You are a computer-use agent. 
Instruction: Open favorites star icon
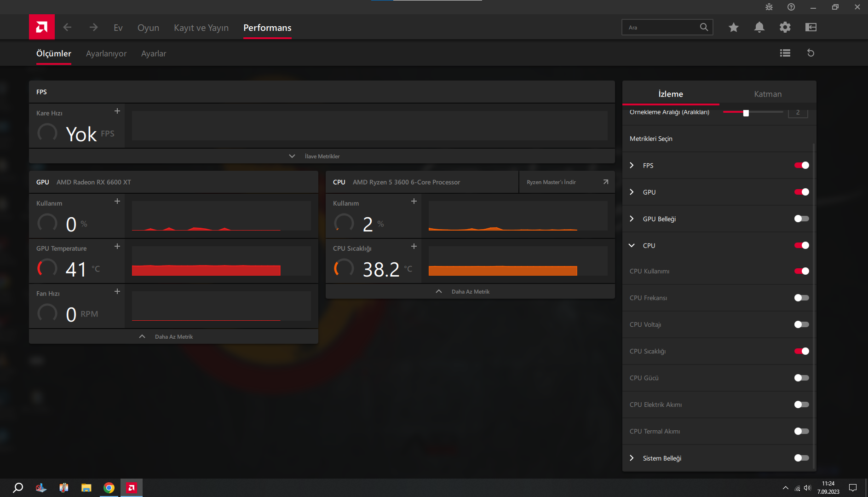pyautogui.click(x=734, y=27)
